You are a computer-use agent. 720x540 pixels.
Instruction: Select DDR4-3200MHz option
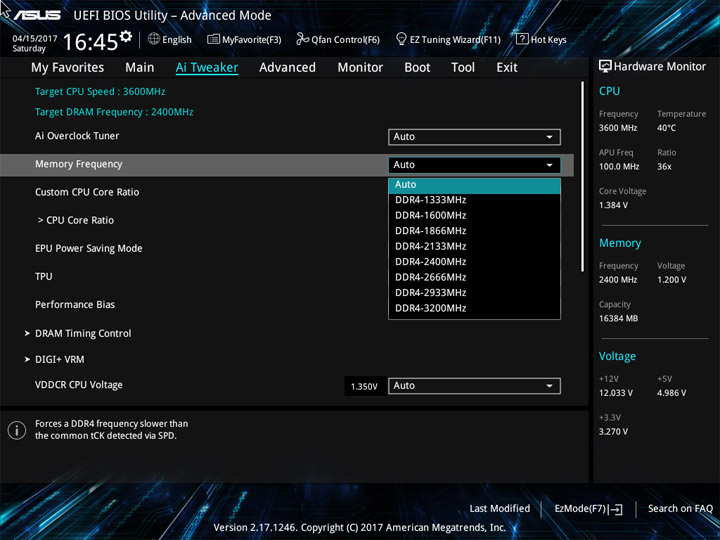(474, 309)
